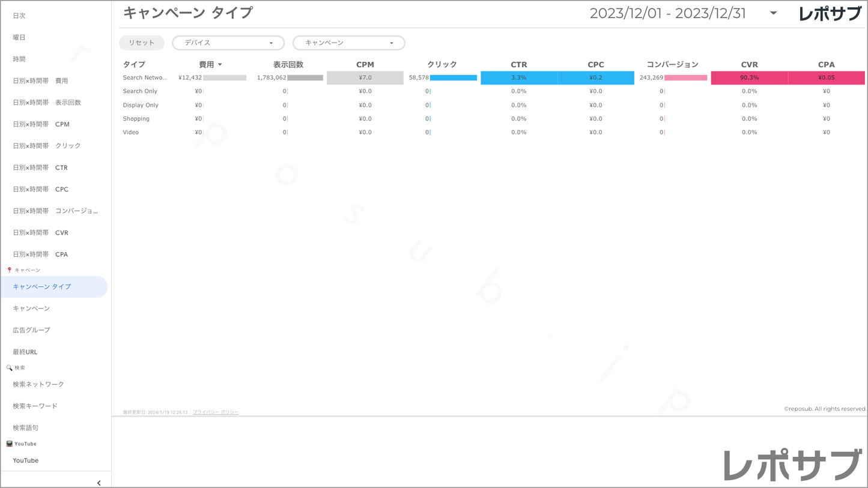Screen dimensions: 868x488
Task: Click the pink CVR 90.3% cell
Action: (x=749, y=78)
